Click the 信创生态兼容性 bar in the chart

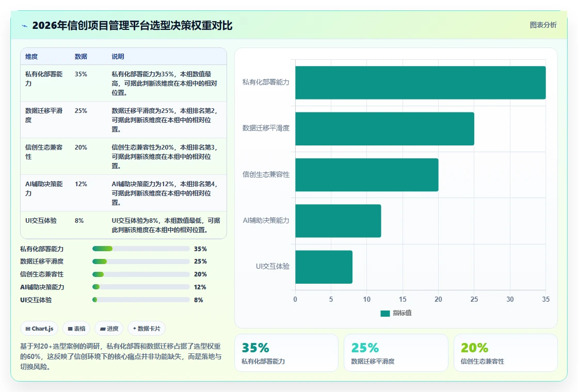coord(367,175)
